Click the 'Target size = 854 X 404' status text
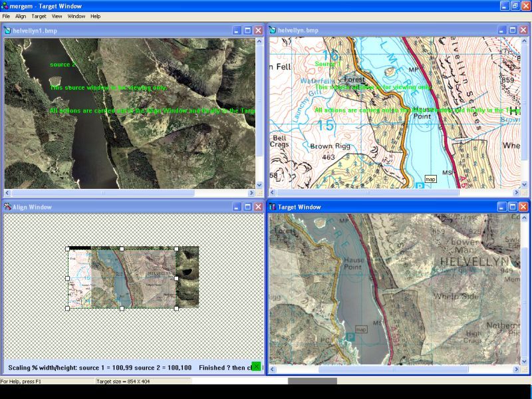 (x=123, y=381)
